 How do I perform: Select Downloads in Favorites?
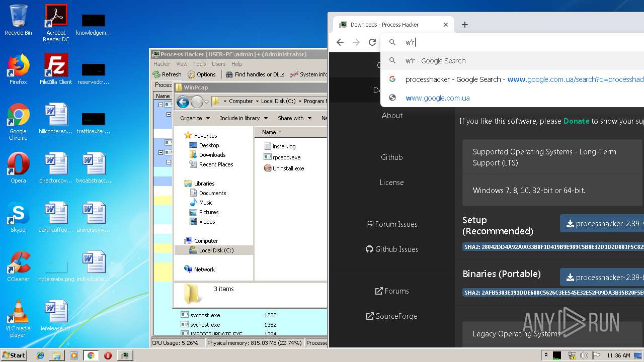click(x=207, y=155)
